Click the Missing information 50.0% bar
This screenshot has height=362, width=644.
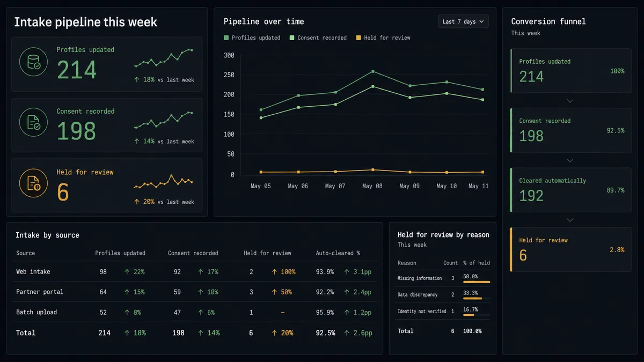(x=477, y=282)
